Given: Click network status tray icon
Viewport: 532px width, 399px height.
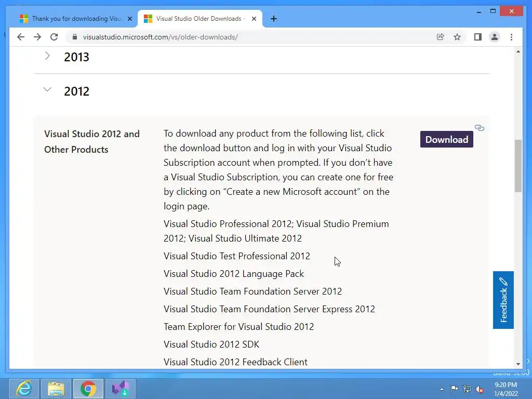Looking at the screenshot, I should (x=467, y=389).
